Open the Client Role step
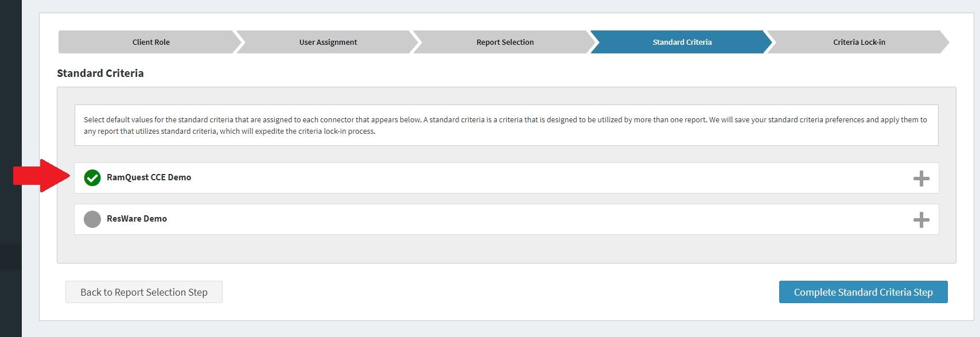Image resolution: width=980 pixels, height=337 pixels. (x=150, y=41)
